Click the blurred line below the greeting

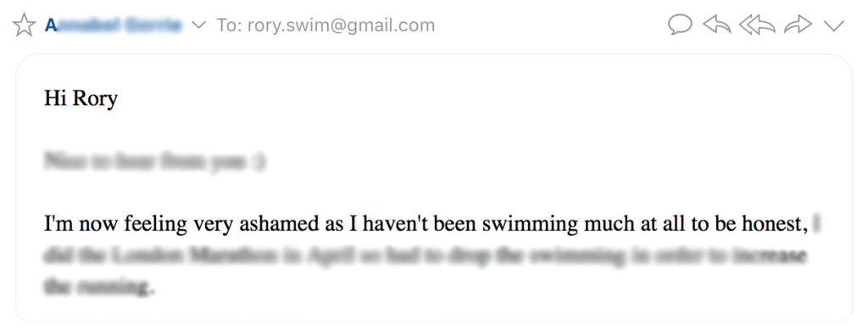[154, 161]
